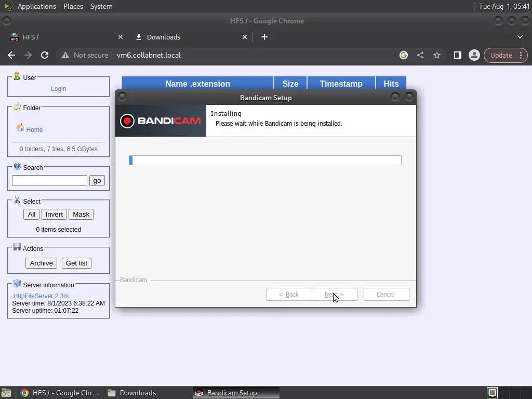Expand the tab search chevron

(520, 37)
